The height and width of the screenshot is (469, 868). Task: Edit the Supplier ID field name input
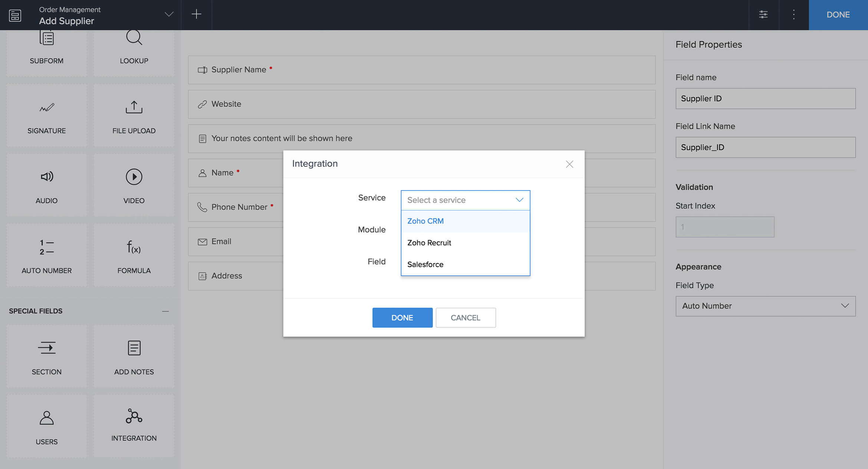tap(765, 98)
